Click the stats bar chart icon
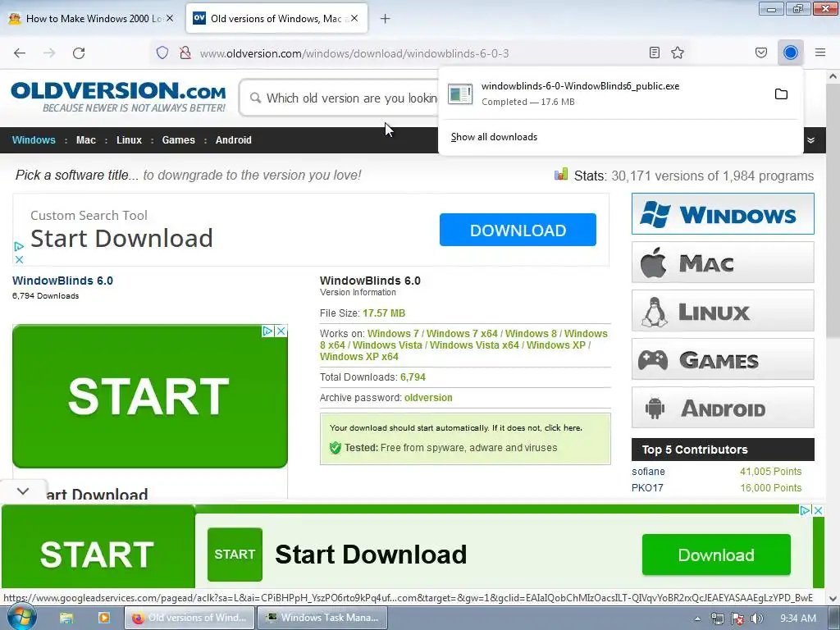This screenshot has height=630, width=840. pos(561,175)
